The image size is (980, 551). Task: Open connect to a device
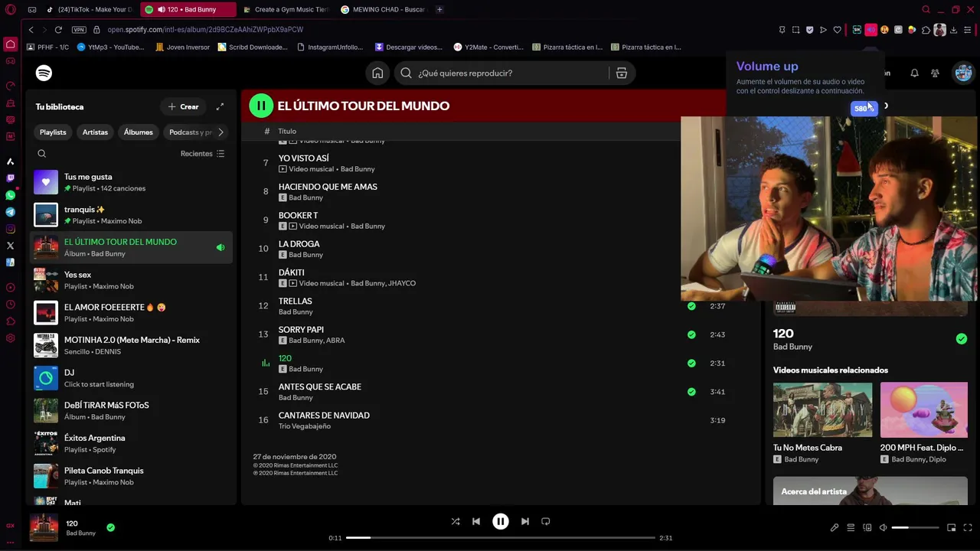(x=867, y=527)
